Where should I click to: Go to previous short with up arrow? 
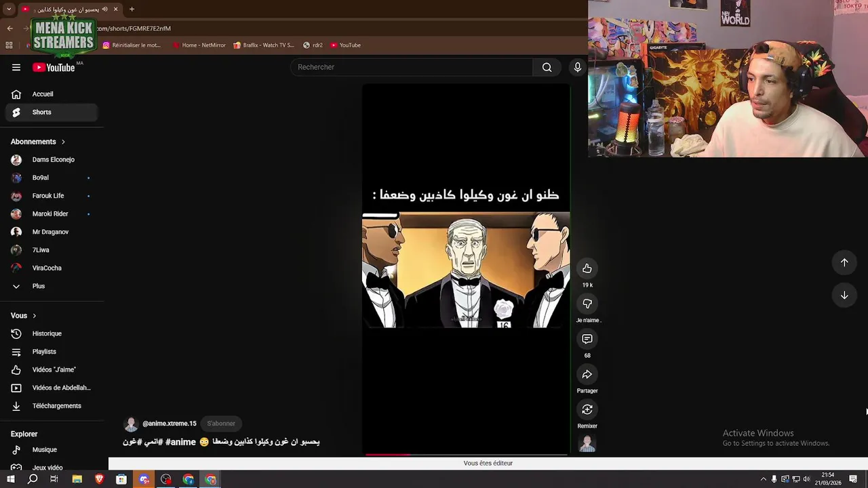click(844, 262)
